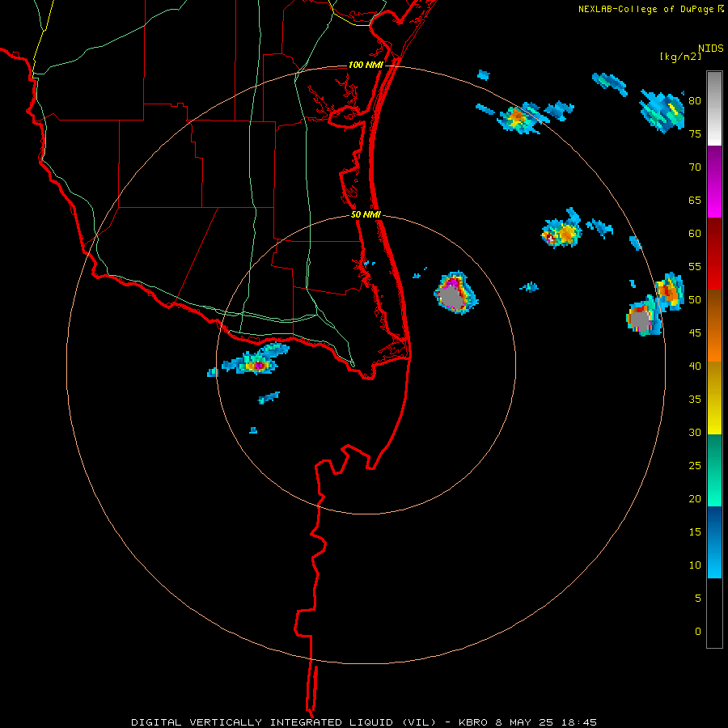
Task: Click the scale label 10
Action: coord(695,565)
